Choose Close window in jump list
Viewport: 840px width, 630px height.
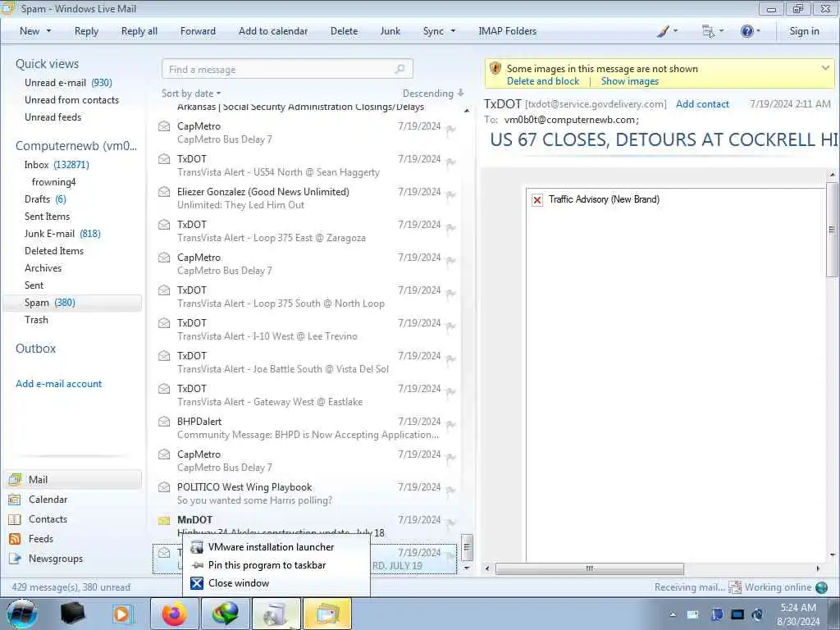(276, 583)
